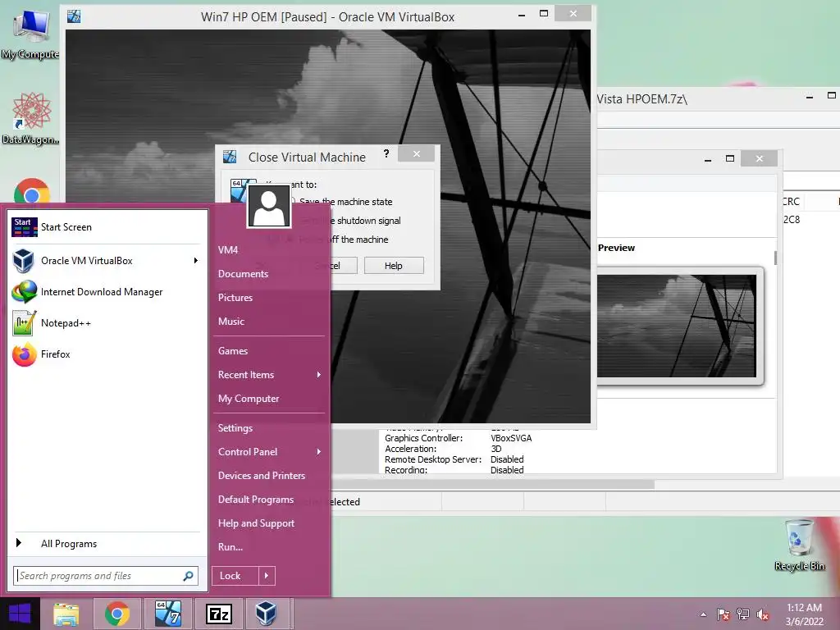Click the network tray icon

click(x=743, y=614)
